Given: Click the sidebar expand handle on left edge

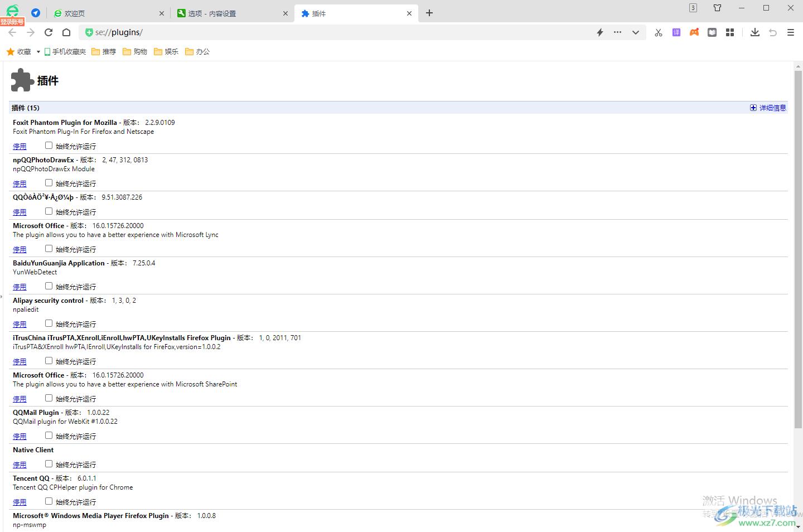Looking at the screenshot, I should (x=2, y=297).
